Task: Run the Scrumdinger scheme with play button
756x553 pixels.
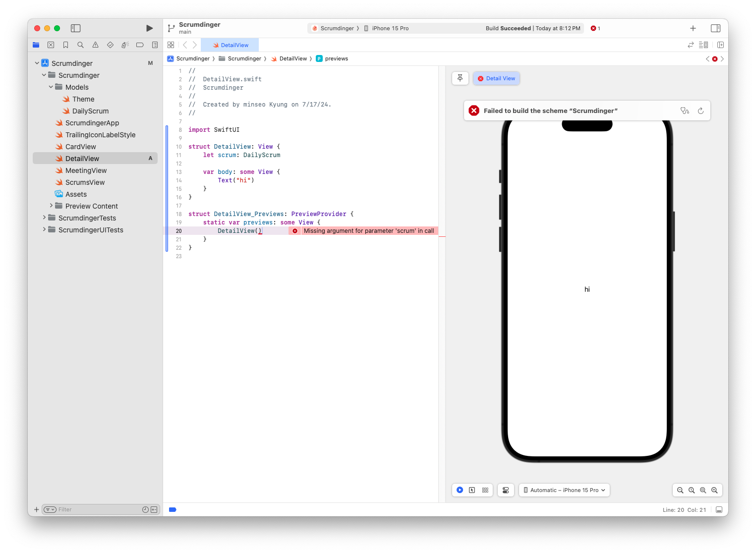Action: click(149, 28)
